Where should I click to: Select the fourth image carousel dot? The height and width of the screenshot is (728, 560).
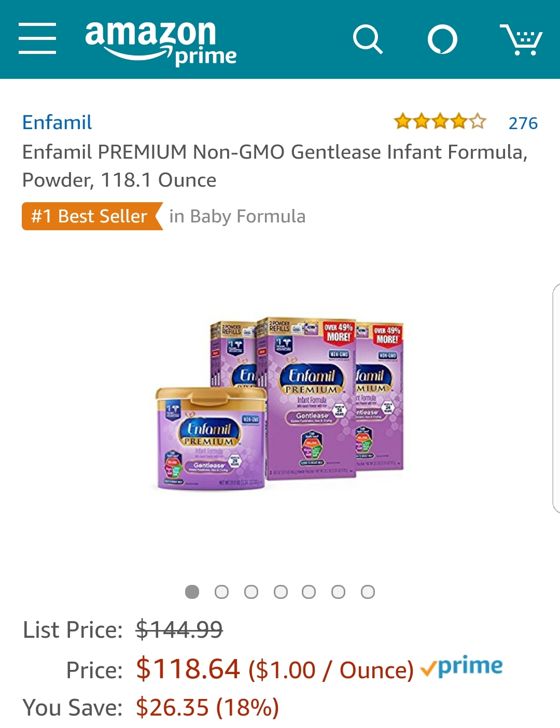pos(281,592)
